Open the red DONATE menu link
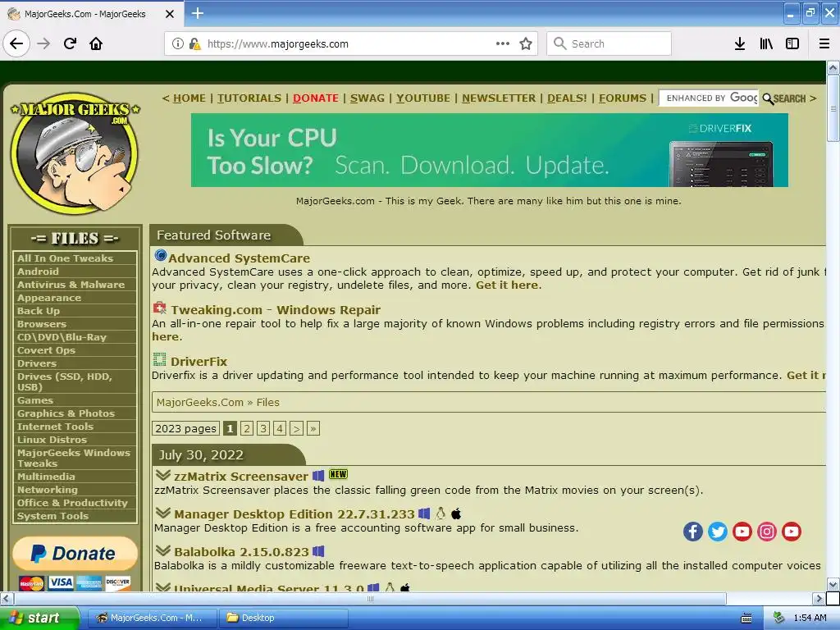 coord(316,98)
